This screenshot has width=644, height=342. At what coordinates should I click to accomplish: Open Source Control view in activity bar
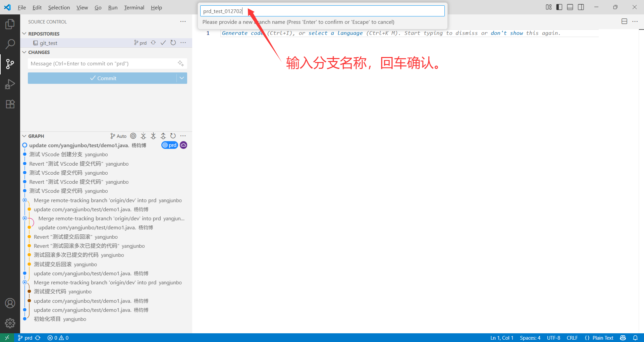pos(10,64)
